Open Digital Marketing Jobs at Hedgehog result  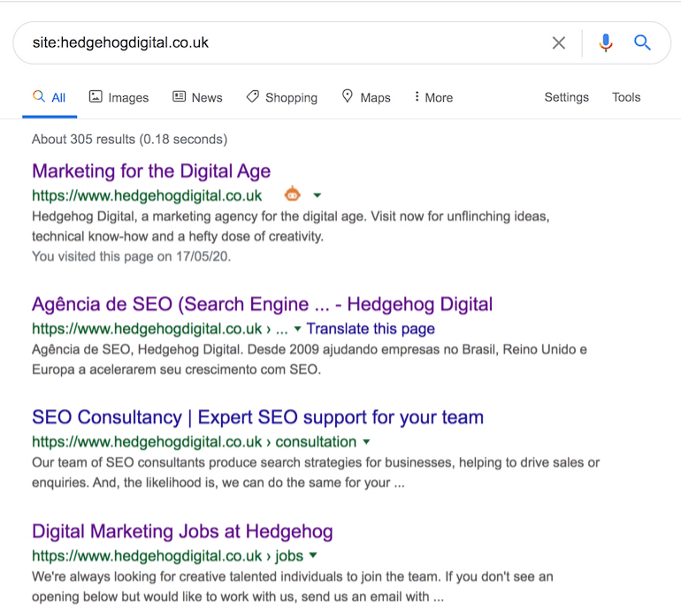(x=182, y=531)
